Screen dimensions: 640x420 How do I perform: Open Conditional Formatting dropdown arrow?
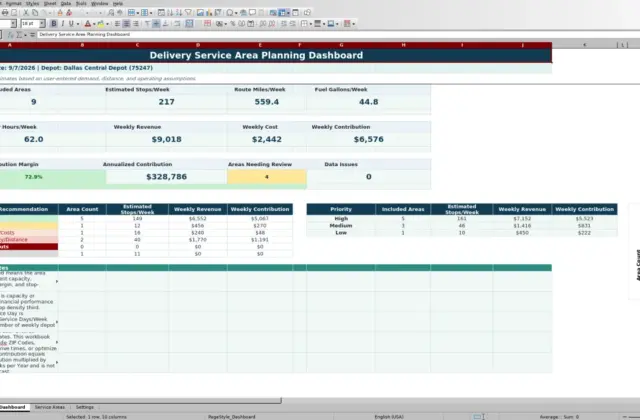353,24
